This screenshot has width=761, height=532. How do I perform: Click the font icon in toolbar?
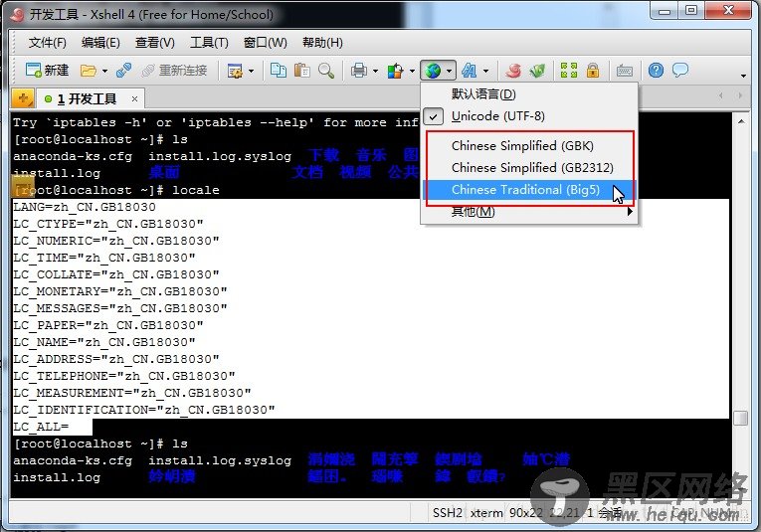pyautogui.click(x=469, y=71)
